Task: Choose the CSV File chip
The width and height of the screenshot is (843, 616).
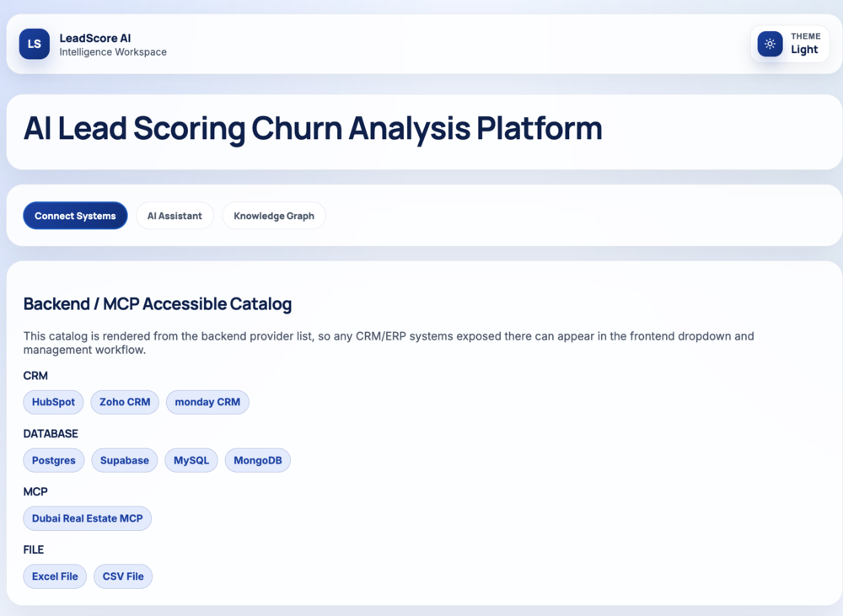Action: [123, 576]
